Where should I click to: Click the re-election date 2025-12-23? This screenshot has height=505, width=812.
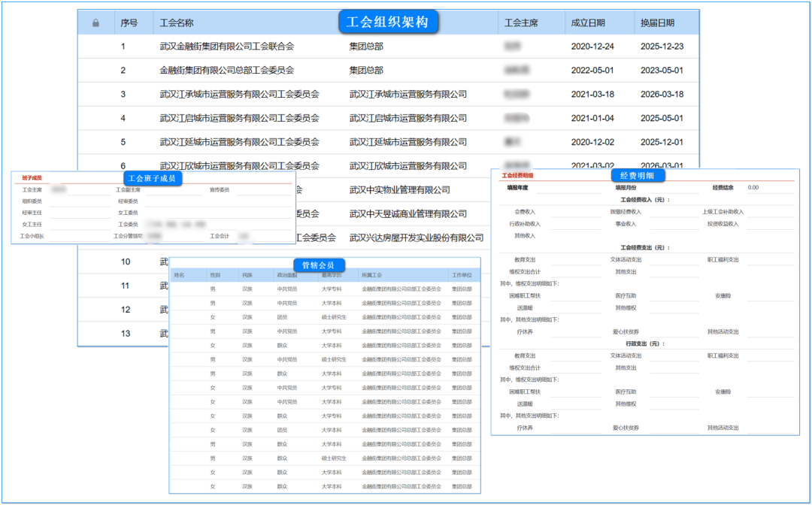[x=662, y=47]
